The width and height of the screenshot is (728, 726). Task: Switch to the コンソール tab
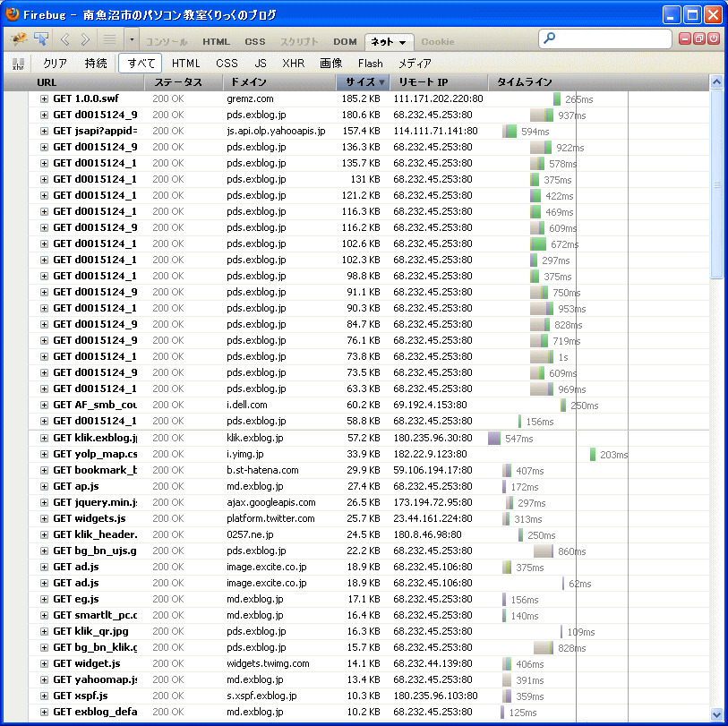tap(167, 42)
